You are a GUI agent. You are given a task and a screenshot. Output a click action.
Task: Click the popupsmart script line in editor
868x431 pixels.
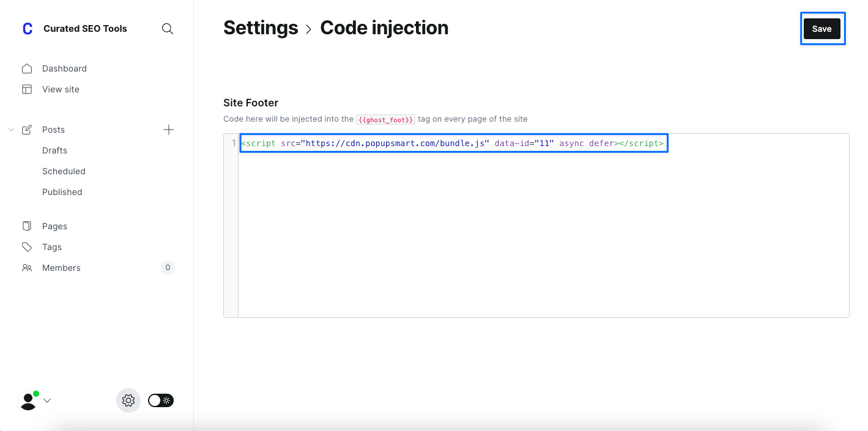click(453, 144)
